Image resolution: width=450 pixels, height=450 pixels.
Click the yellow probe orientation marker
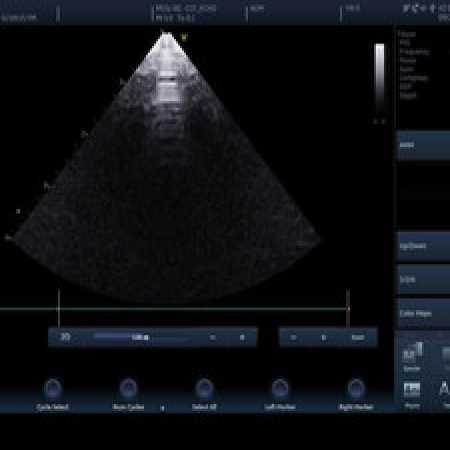pyautogui.click(x=184, y=36)
